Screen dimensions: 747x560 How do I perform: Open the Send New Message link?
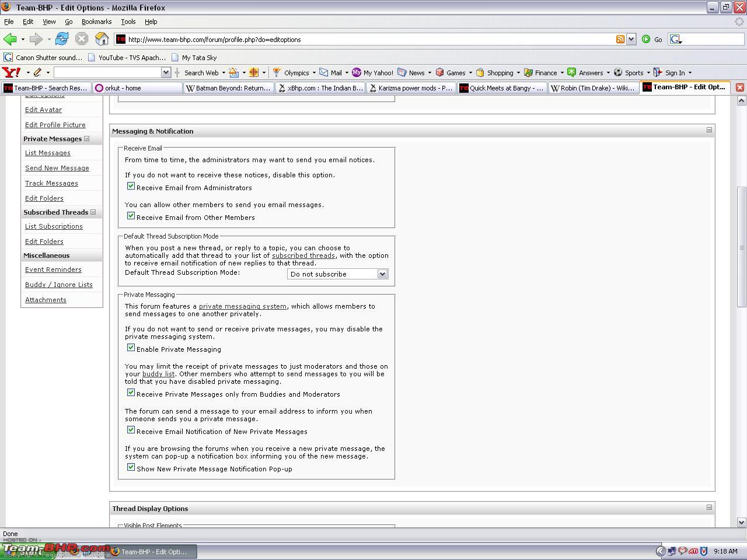(x=57, y=168)
